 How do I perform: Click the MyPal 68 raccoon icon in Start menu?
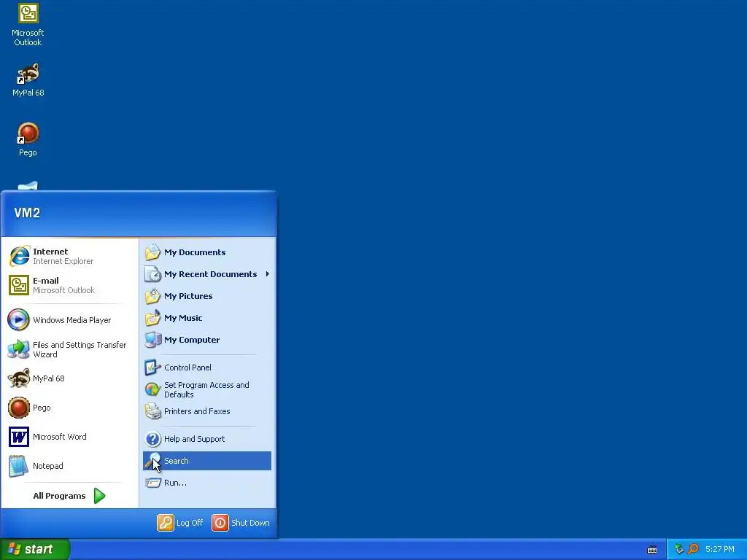19,378
